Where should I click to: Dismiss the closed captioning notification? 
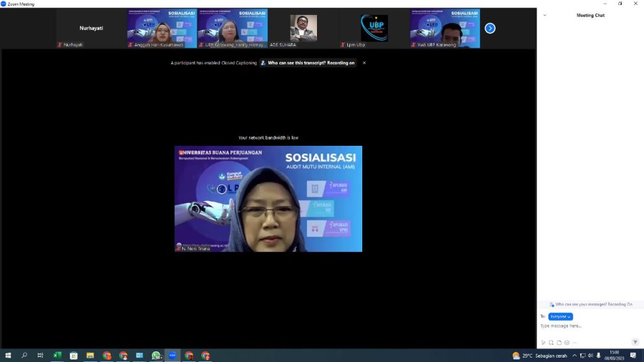point(364,63)
